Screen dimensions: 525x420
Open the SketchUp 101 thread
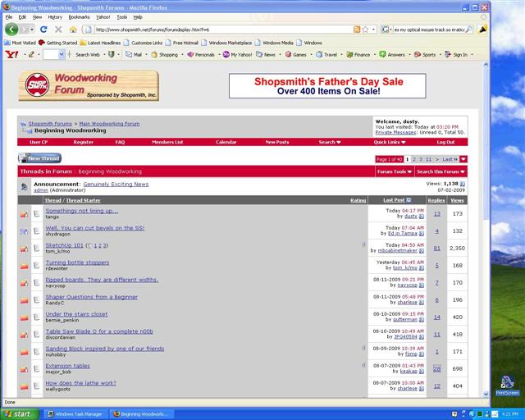[64, 245]
